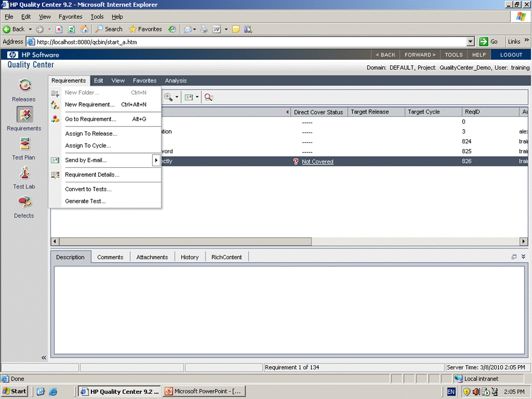Expand IE Edit with Word dropdown arrow
The height and width of the screenshot is (399, 532).
pos(226,29)
